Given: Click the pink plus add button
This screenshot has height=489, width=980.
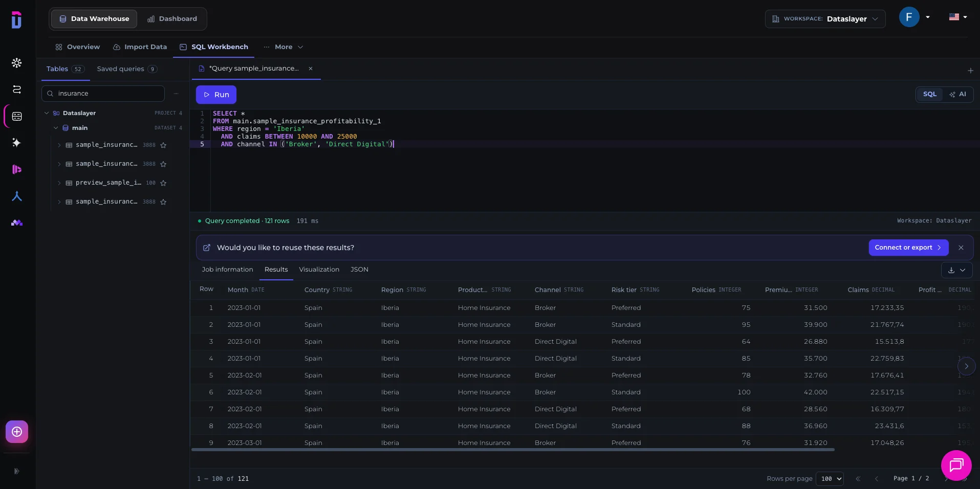Looking at the screenshot, I should pyautogui.click(x=17, y=432).
